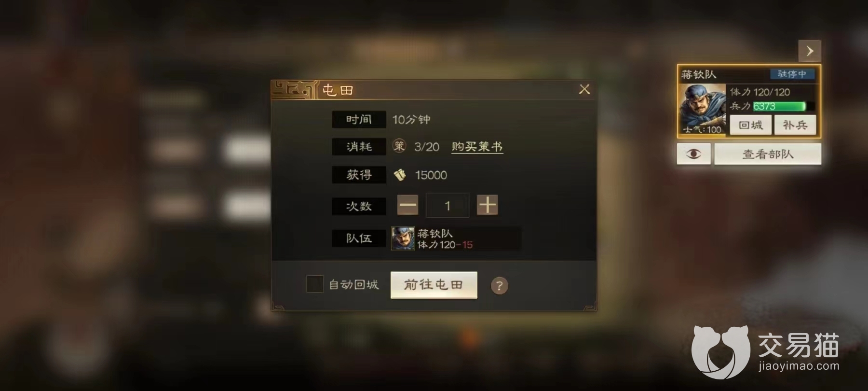Click the small general avatar in 队伍 row

tap(403, 238)
